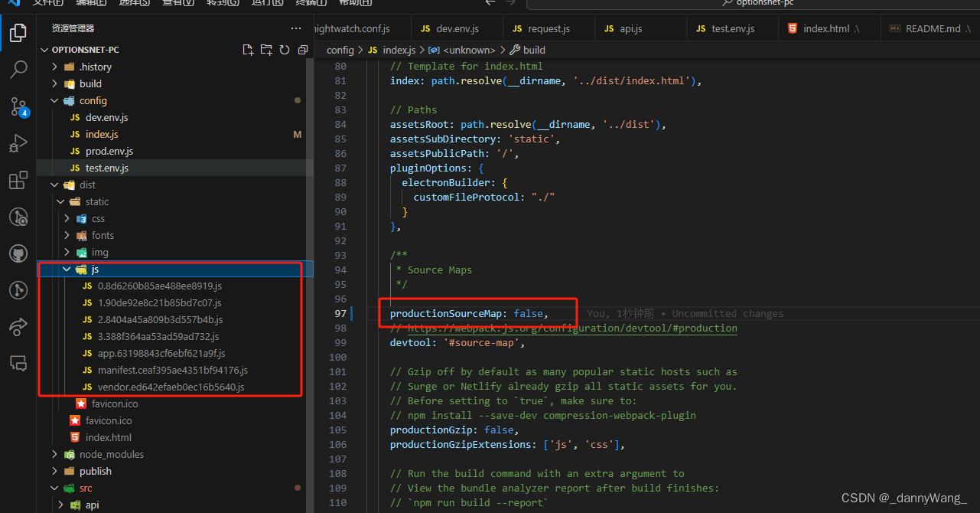Open the Extensions view
Viewport: 980px width, 513px height.
[18, 180]
